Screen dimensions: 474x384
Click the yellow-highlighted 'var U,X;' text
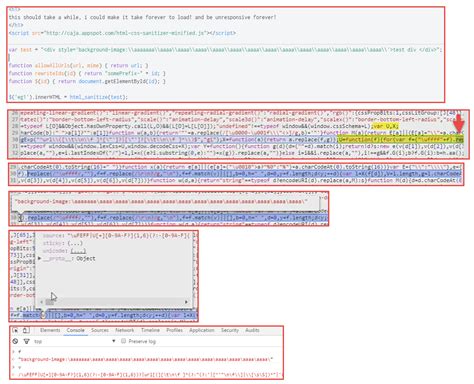(x=386, y=126)
